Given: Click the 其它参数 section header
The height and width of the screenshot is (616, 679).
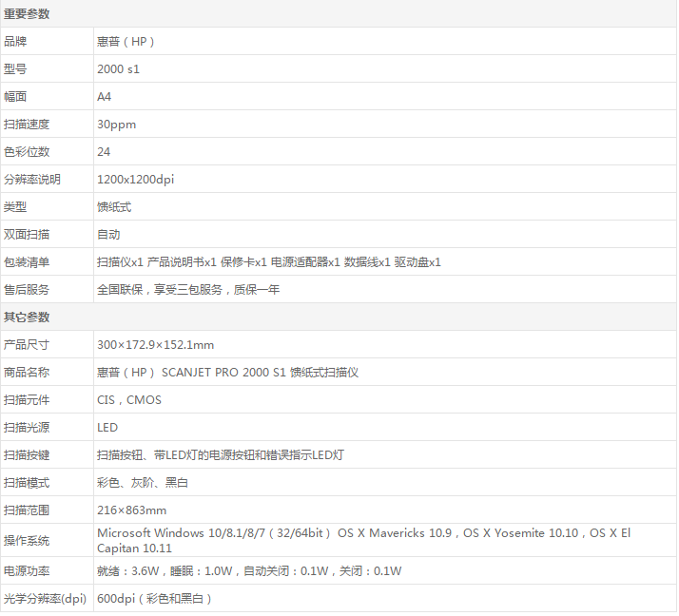Looking at the screenshot, I should click(27, 317).
